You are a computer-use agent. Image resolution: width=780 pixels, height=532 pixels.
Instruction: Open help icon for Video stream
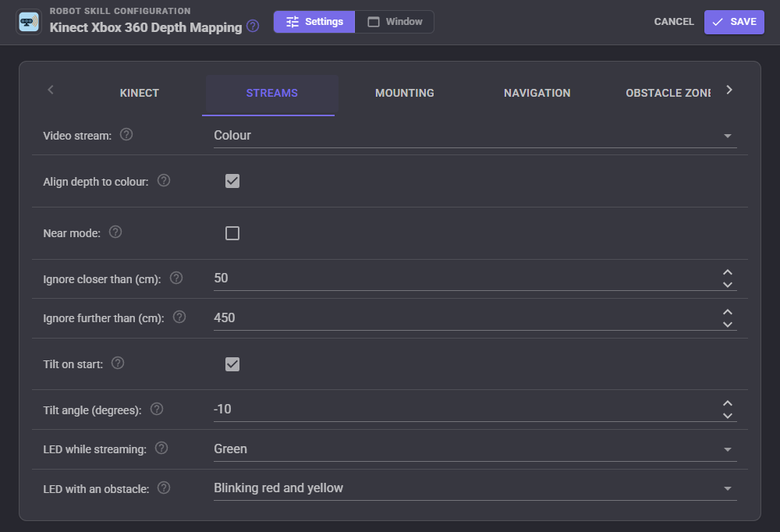click(x=126, y=134)
